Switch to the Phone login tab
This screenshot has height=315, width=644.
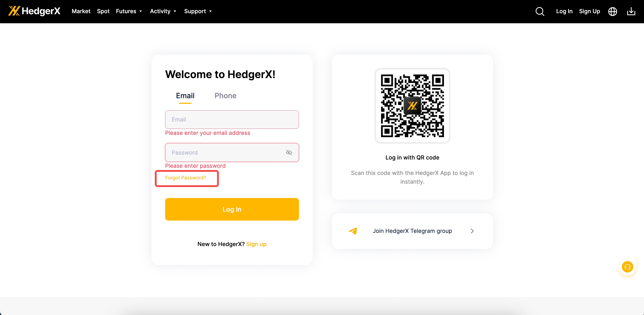point(225,96)
